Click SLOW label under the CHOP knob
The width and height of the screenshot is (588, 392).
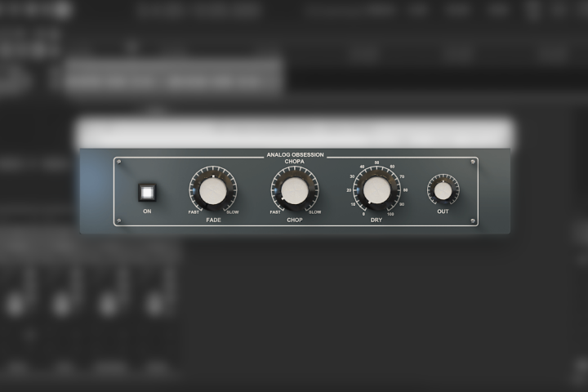coord(314,212)
